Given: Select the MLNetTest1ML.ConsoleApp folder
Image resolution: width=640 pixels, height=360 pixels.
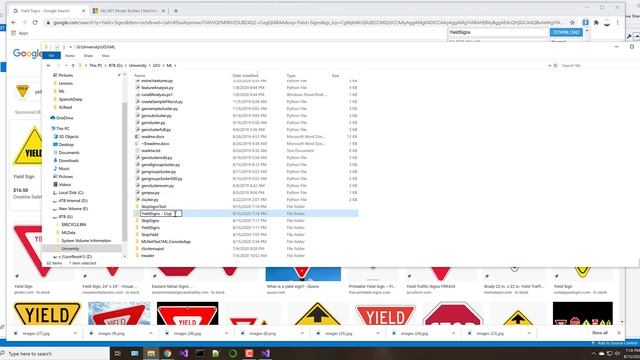Looking at the screenshot, I should (166, 242).
